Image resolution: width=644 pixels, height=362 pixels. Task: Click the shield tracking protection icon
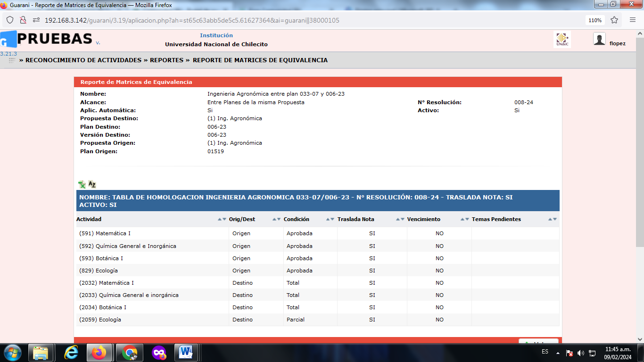coord(10,20)
